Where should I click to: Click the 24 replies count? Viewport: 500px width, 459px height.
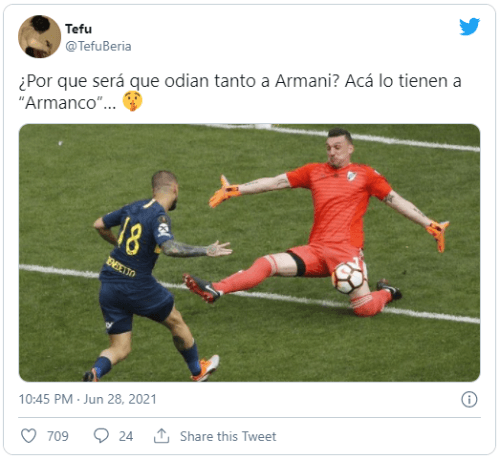coord(126,436)
